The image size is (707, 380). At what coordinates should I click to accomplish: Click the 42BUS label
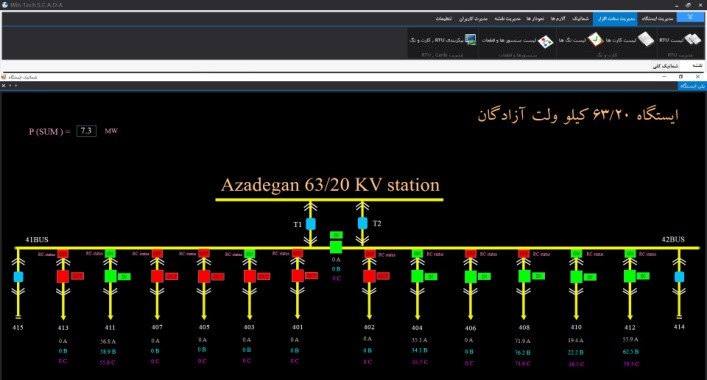tap(673, 239)
